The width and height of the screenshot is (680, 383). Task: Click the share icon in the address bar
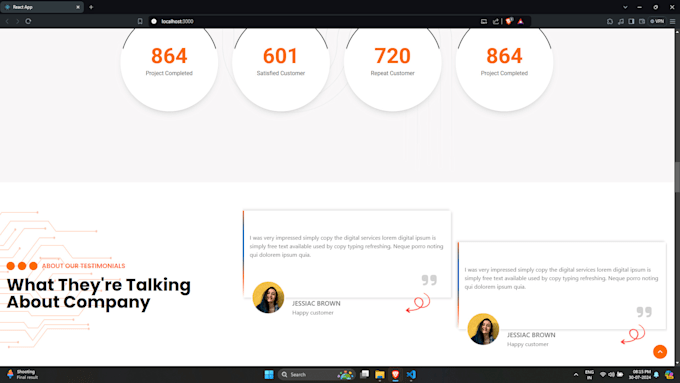pos(496,21)
